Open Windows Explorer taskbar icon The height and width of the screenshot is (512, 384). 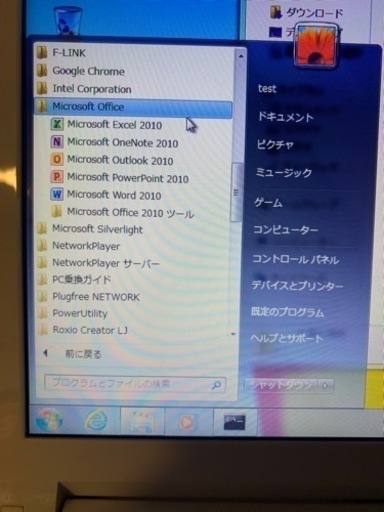click(x=142, y=422)
